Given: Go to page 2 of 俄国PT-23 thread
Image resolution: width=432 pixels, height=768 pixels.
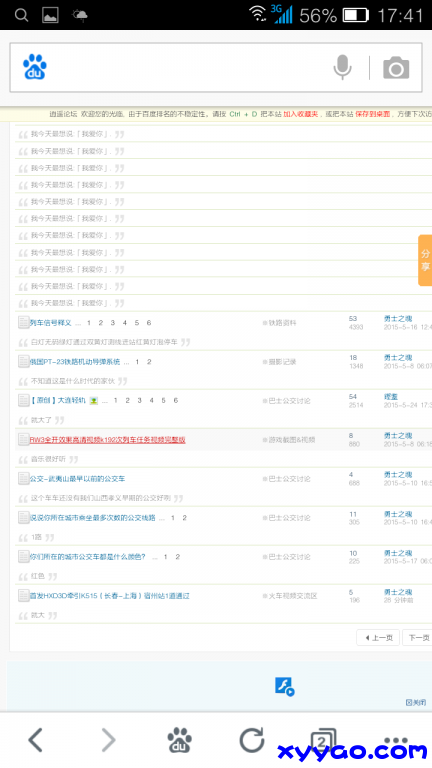Looking at the screenshot, I should click(x=149, y=362).
